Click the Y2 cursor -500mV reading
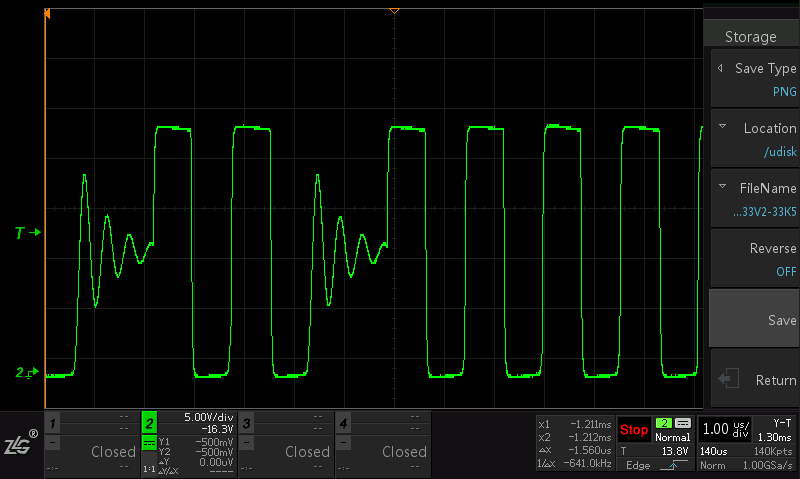 click(214, 452)
